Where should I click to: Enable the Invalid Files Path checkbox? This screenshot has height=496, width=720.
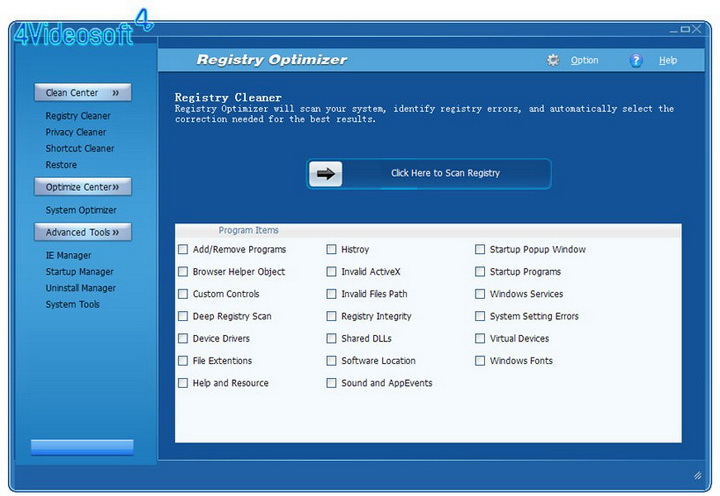(x=331, y=294)
